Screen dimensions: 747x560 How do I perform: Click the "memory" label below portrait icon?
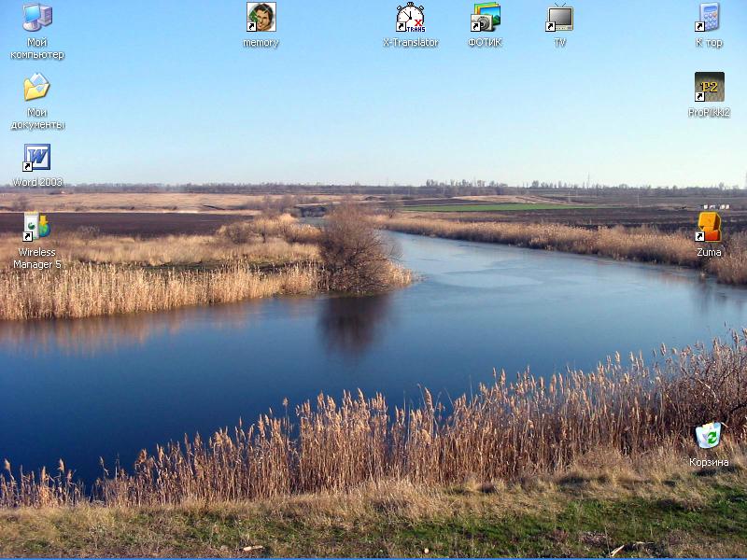261,43
